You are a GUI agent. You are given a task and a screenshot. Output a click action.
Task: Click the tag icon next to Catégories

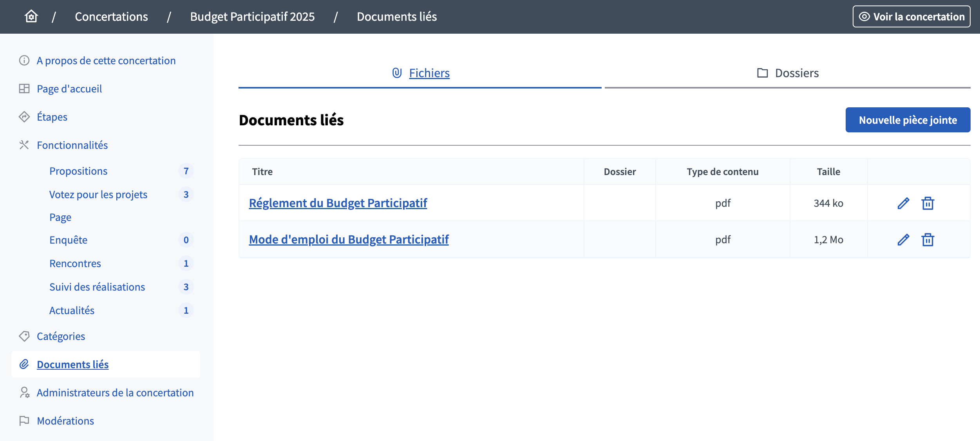[24, 336]
